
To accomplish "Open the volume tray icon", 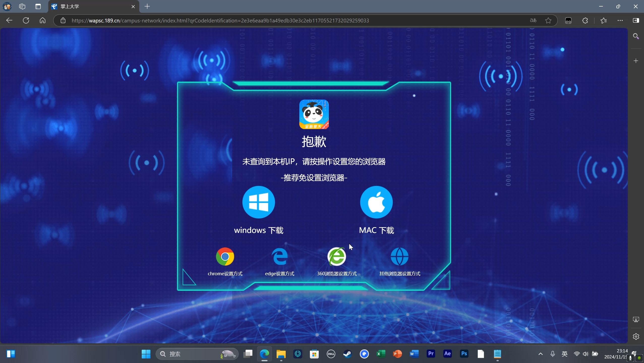I will point(586,354).
